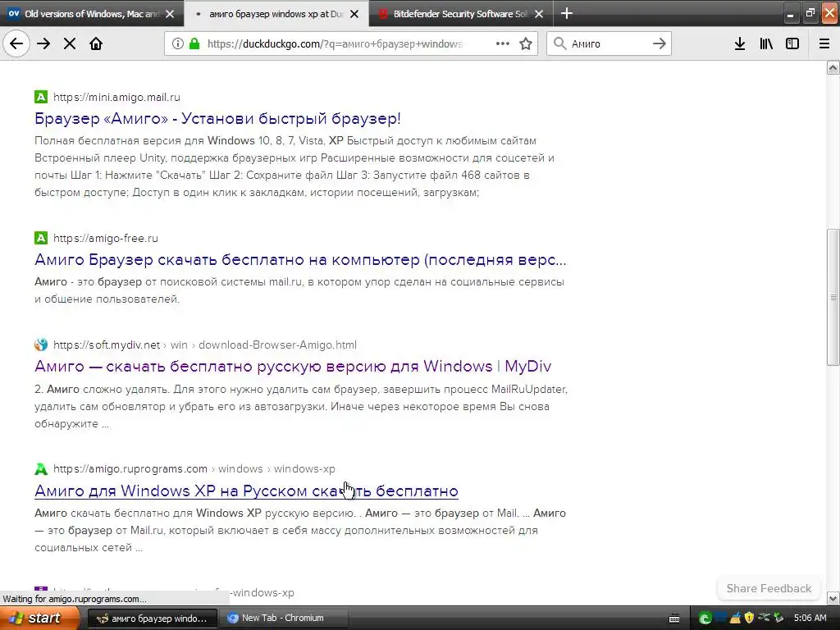Bookmark this page with the star
Viewport: 840px width, 630px height.
tap(526, 44)
